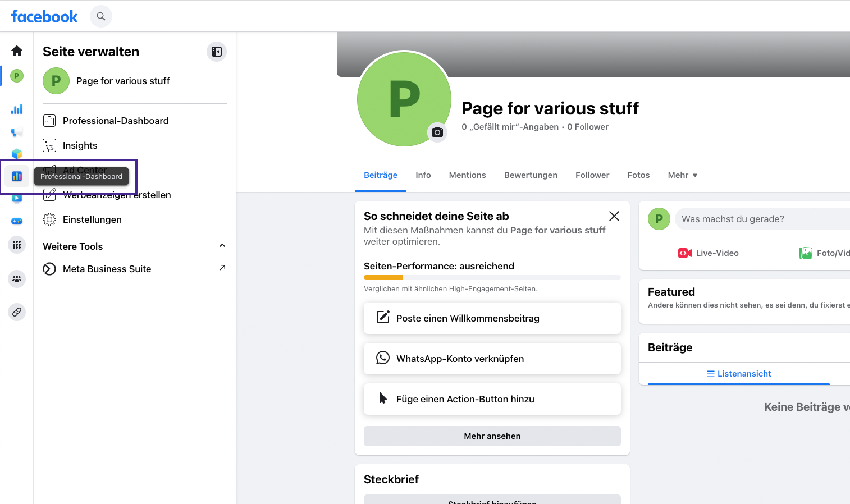Image resolution: width=850 pixels, height=504 pixels.
Task: Click the 'Mehr ansehen' button
Action: point(492,436)
